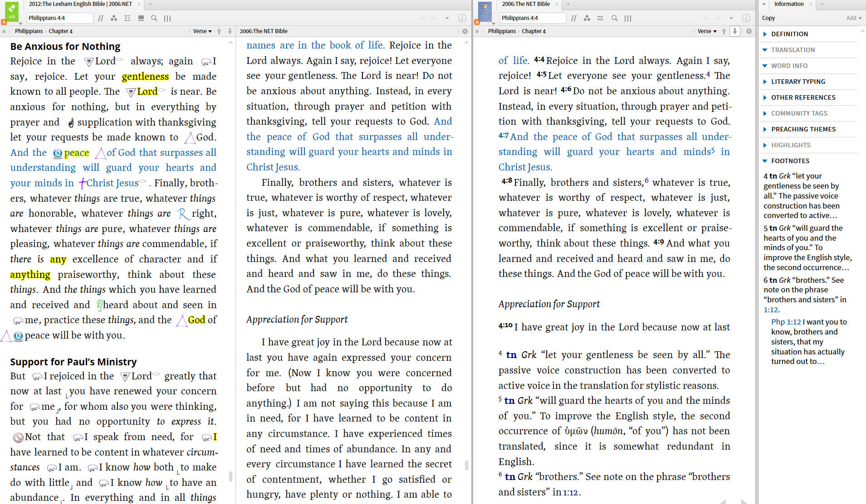Go to previous verse in NET Bible panel
The width and height of the screenshot is (866, 504).
tap(724, 31)
